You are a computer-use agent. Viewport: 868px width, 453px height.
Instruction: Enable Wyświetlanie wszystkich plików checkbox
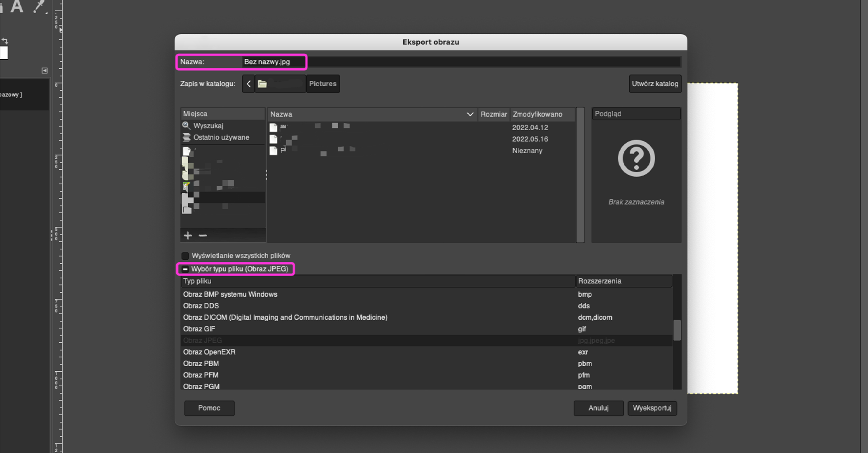[x=185, y=256]
